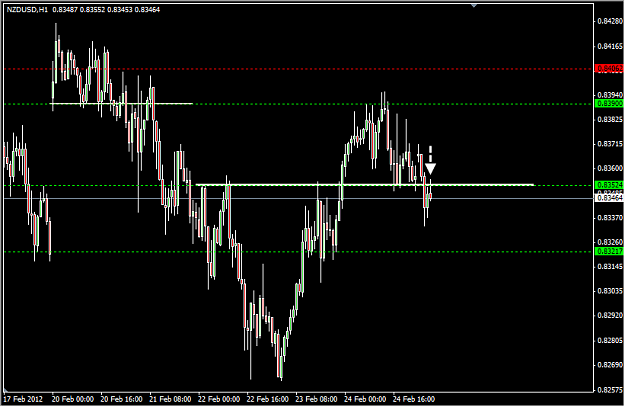
Task: Click the 23 Feb 08:00 time label
Action: pyautogui.click(x=316, y=399)
